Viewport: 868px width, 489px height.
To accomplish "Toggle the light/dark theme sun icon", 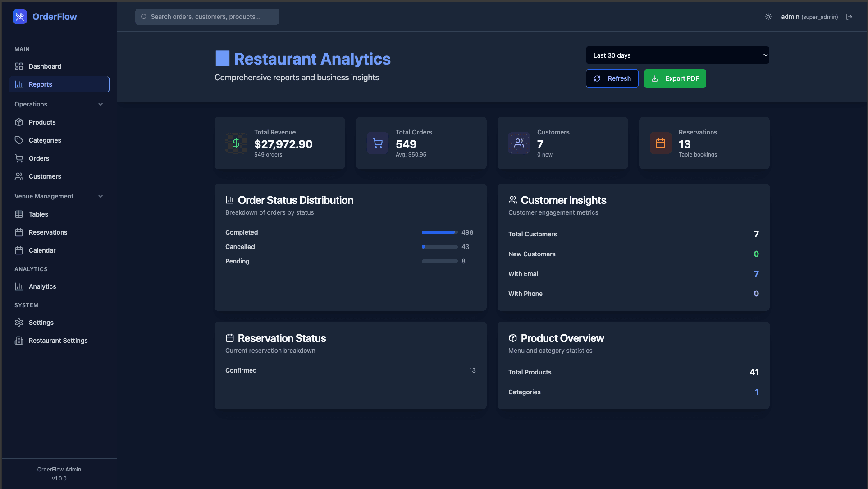I will pos(768,16).
